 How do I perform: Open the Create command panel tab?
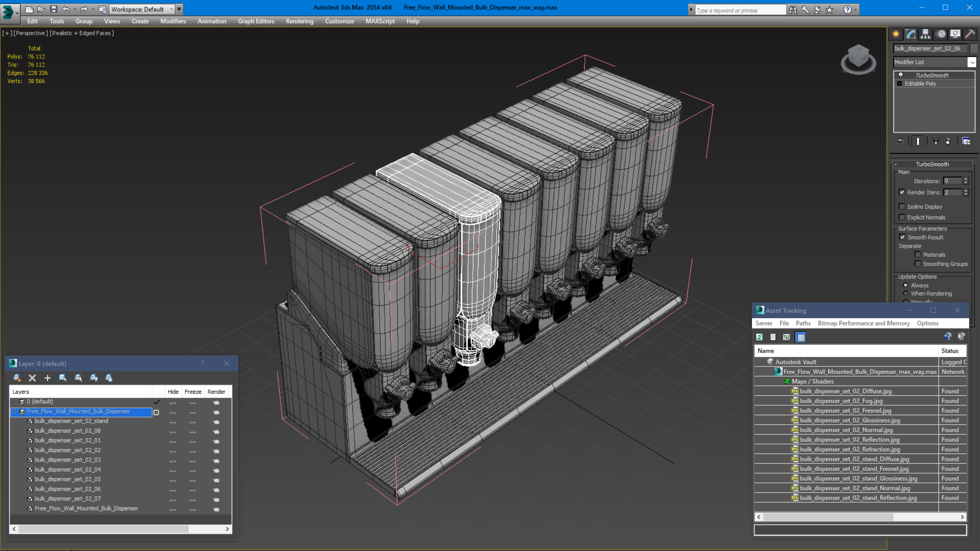pos(896,34)
